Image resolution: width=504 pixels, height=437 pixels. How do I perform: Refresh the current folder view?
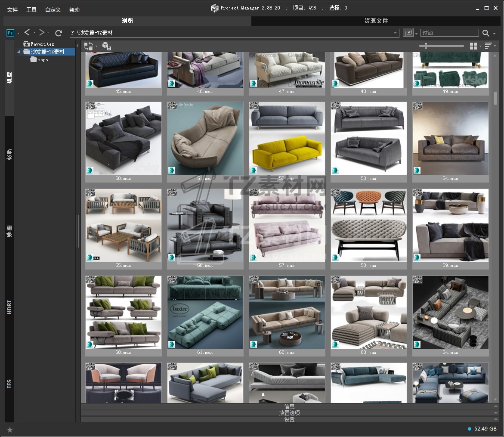point(59,33)
